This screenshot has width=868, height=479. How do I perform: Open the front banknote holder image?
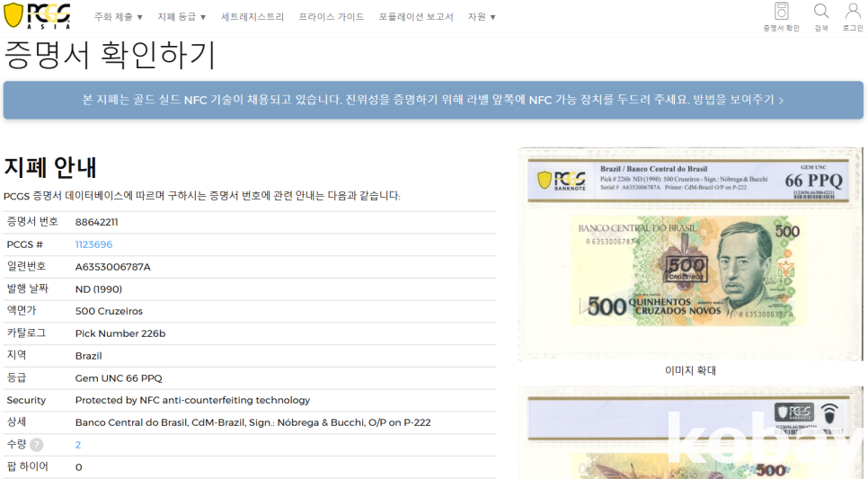pos(690,254)
